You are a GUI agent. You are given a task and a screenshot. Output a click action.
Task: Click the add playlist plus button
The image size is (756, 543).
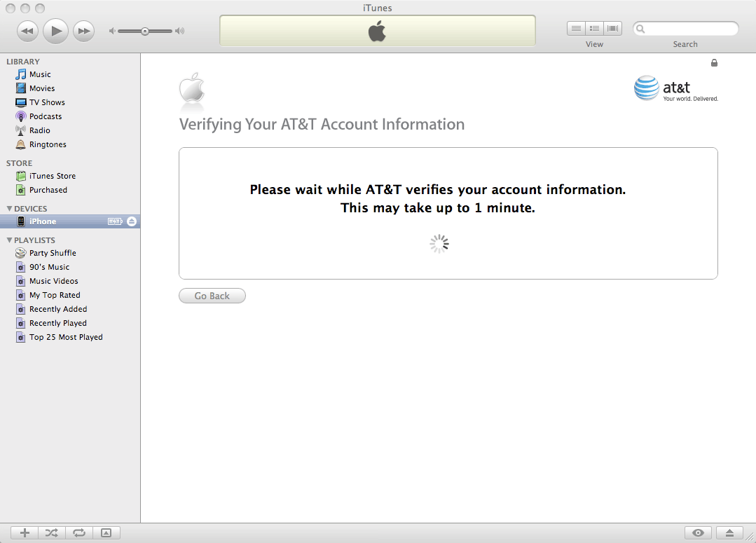tap(25, 533)
